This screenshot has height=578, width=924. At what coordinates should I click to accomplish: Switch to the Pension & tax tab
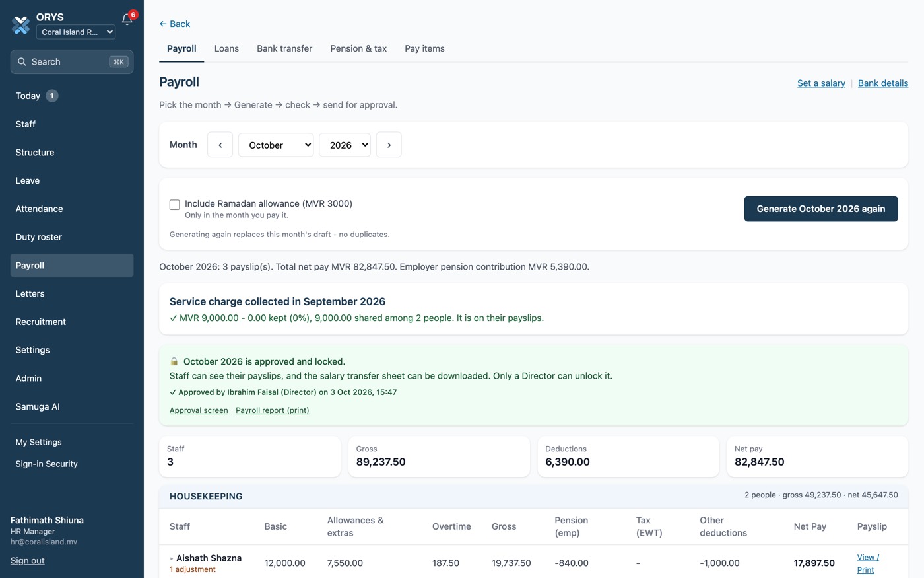coord(358,48)
